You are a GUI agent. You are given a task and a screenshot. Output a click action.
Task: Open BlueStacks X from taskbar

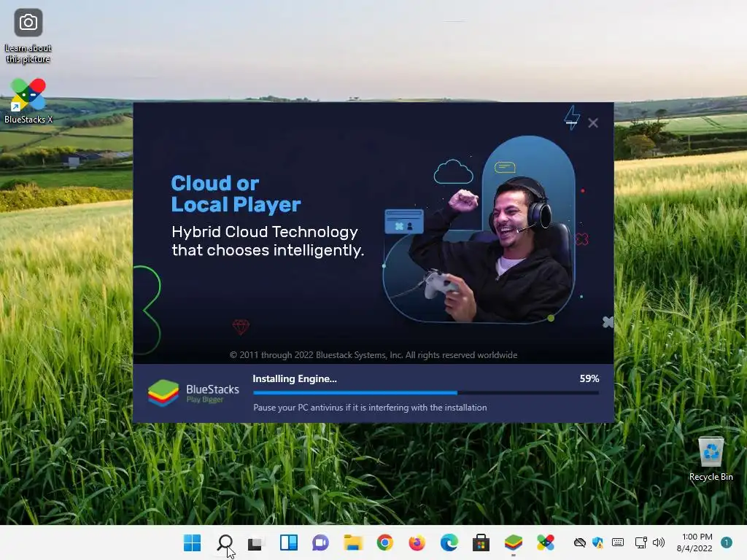pos(546,542)
